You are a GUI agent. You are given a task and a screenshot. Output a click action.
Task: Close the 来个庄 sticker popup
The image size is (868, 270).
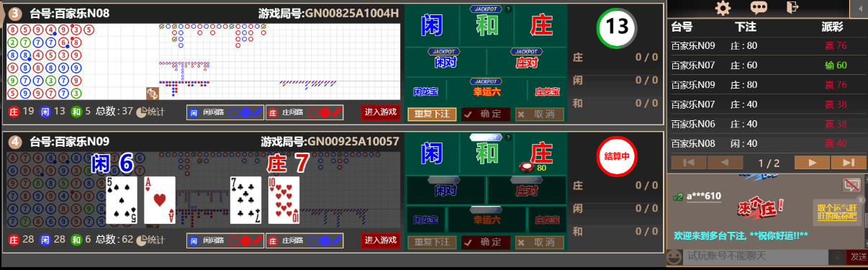coord(860,199)
